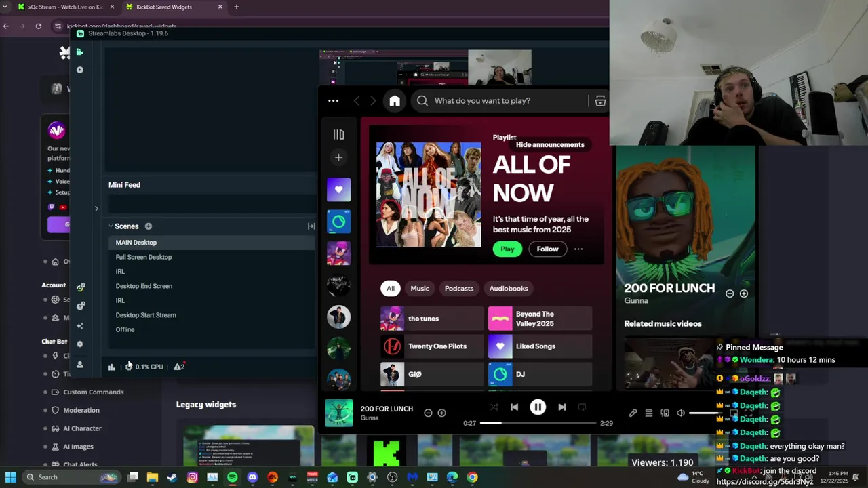Open more options dots beside Follow

(578, 249)
